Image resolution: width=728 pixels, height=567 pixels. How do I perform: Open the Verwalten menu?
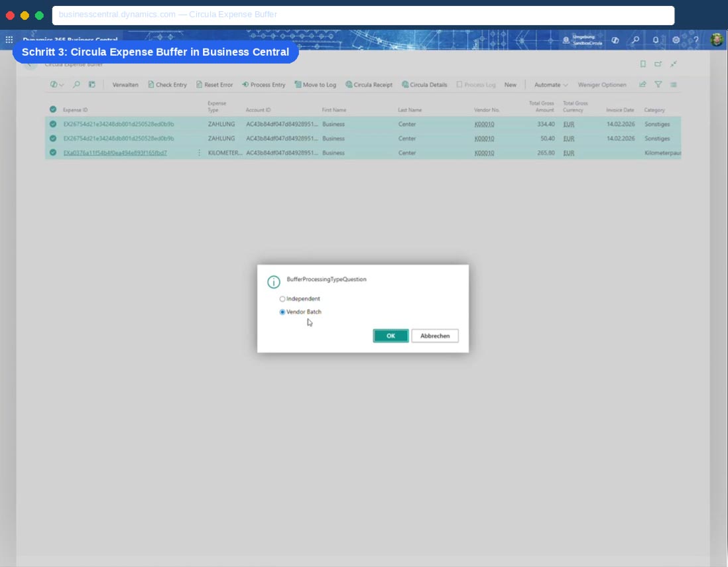click(125, 84)
